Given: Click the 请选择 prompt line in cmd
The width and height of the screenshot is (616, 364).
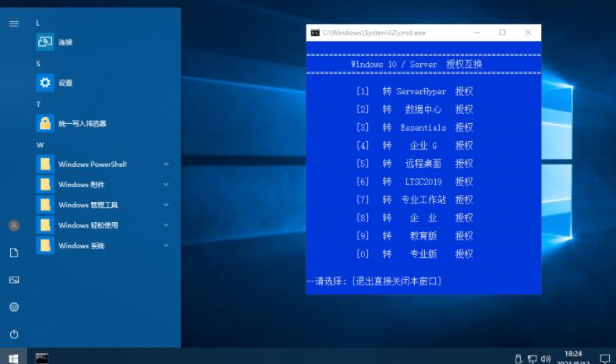Looking at the screenshot, I should [x=374, y=281].
